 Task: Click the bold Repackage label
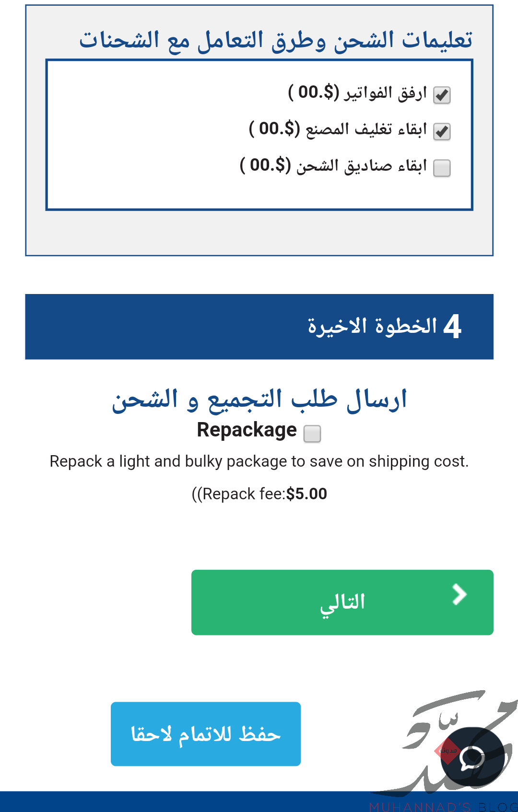point(247,430)
